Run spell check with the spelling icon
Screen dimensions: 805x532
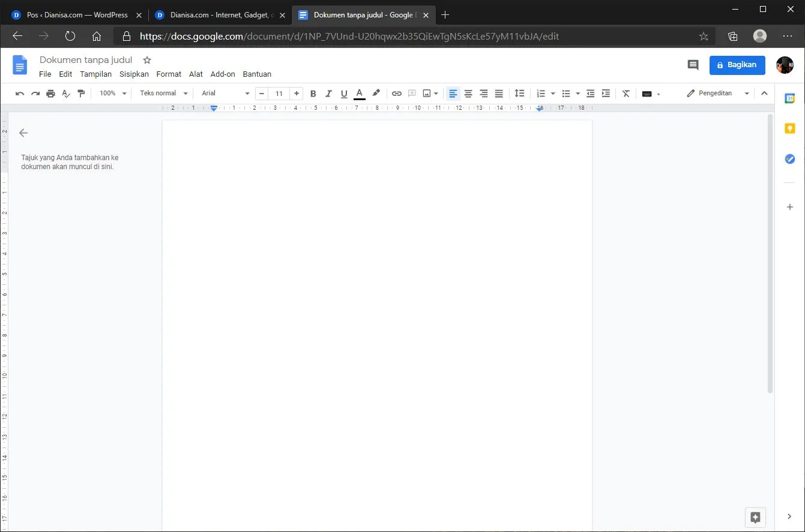tap(66, 94)
